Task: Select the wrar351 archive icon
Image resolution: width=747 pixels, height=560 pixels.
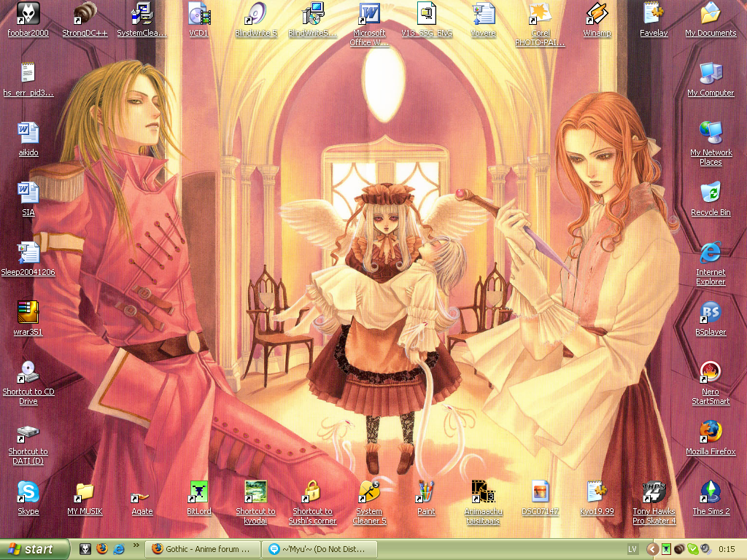Action: pyautogui.click(x=28, y=319)
